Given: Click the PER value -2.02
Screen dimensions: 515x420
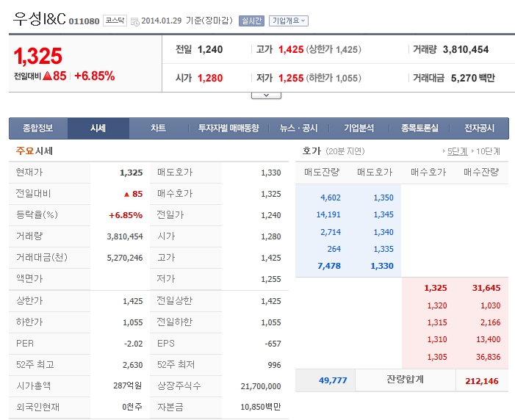Looking at the screenshot, I should pyautogui.click(x=134, y=344).
